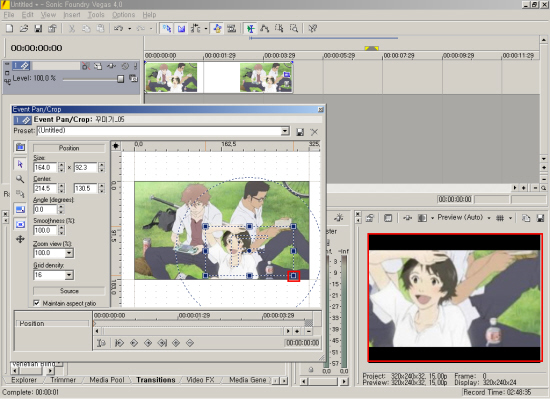Open the Preview (Auto) quality dropdown

click(489, 218)
